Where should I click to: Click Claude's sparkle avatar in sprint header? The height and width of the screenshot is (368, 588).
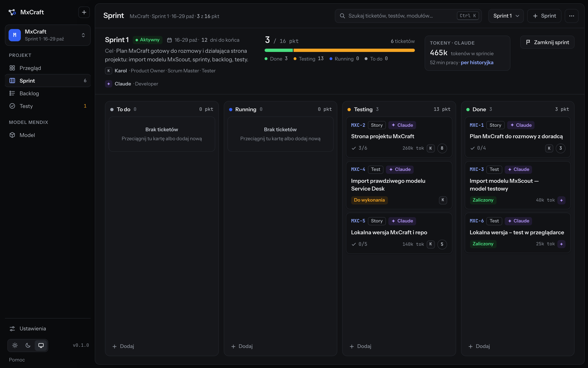108,84
